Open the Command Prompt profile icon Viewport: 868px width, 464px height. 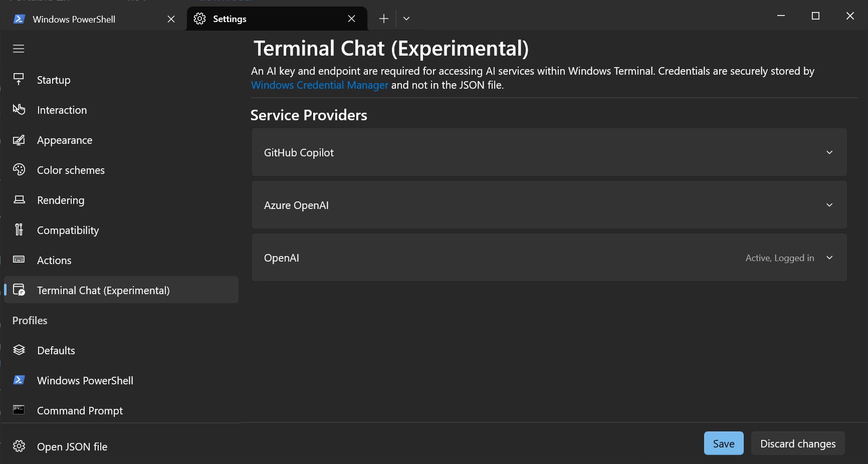coord(19,410)
